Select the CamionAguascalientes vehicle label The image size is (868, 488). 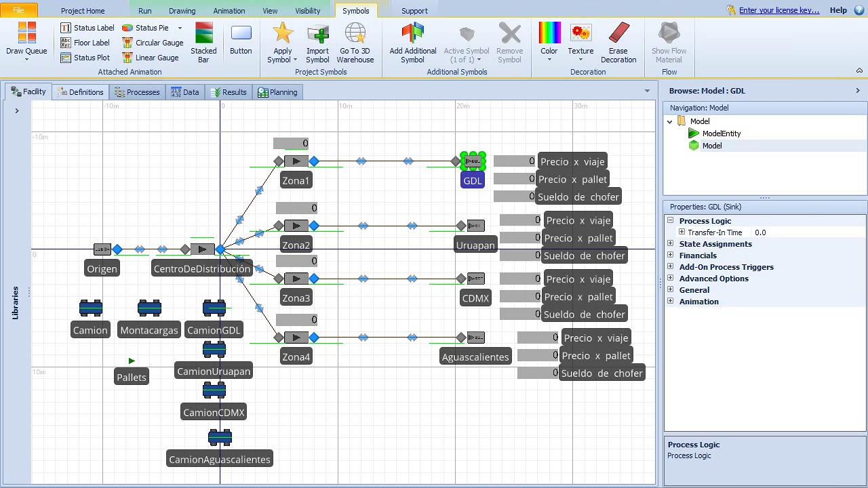(220, 460)
